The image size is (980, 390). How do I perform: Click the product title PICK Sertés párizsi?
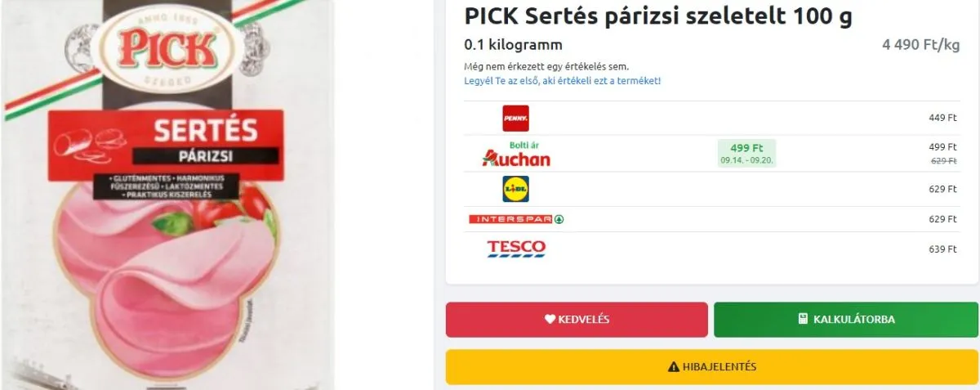[x=657, y=16]
